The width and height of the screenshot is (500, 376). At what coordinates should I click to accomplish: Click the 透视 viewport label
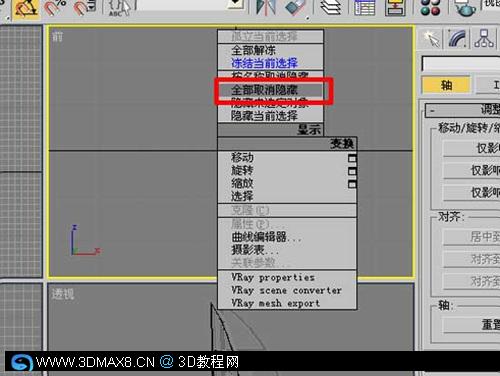[63, 294]
